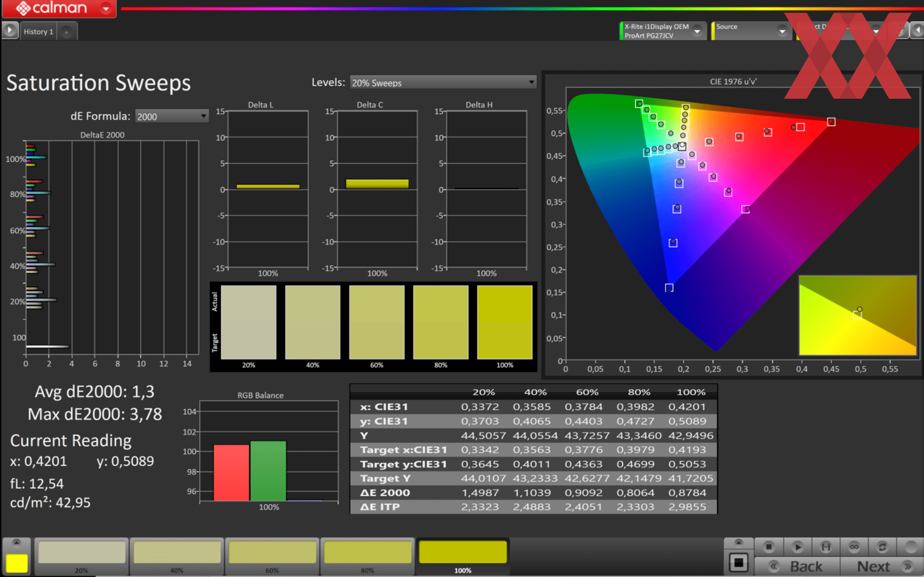The width and height of the screenshot is (924, 577).
Task: Open the Levels 20% Sweeps dropdown
Action: (x=443, y=82)
